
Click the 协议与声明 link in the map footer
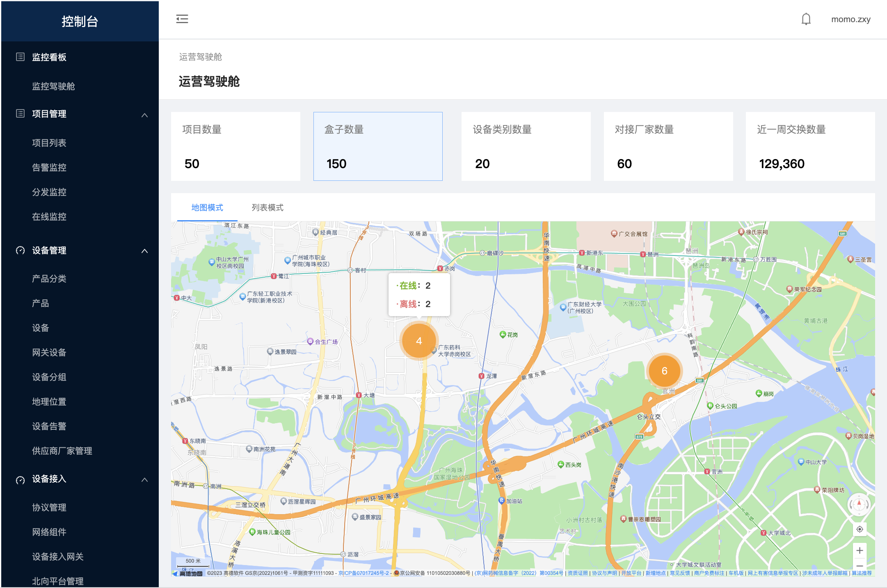pyautogui.click(x=604, y=573)
